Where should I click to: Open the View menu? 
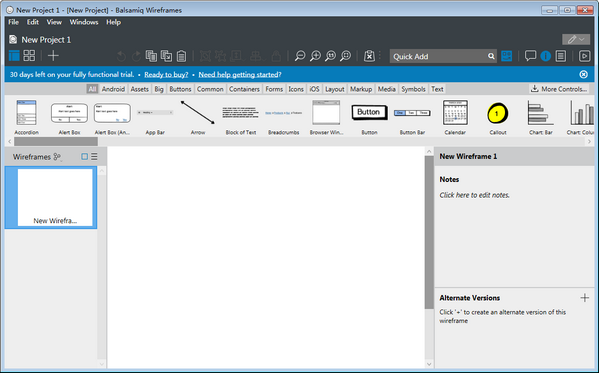54,22
